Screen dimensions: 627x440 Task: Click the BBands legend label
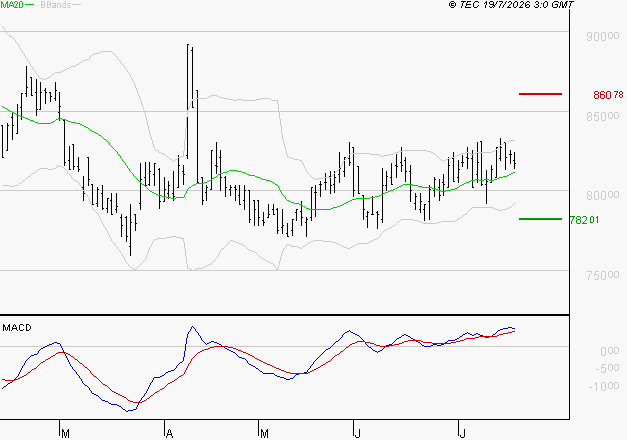point(56,5)
